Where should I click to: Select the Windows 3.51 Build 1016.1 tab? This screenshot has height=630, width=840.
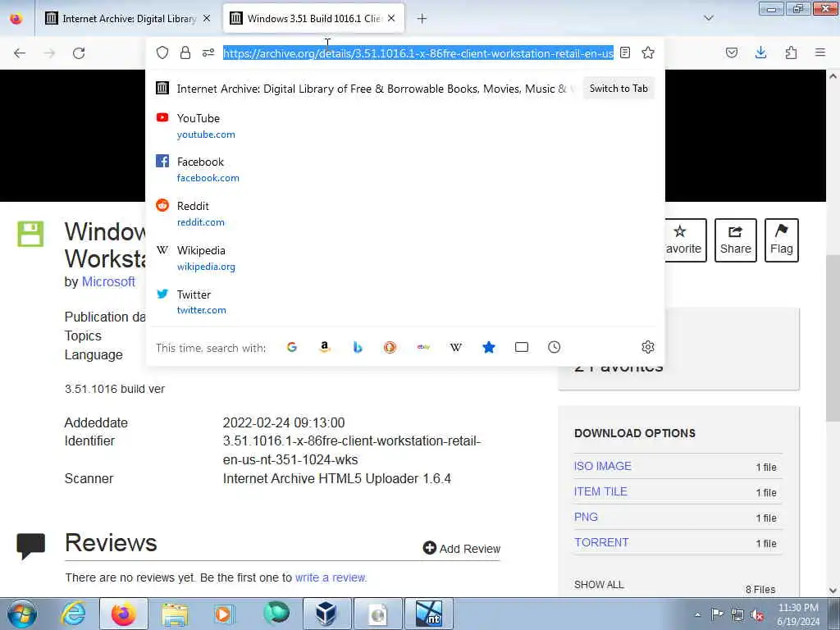point(313,19)
